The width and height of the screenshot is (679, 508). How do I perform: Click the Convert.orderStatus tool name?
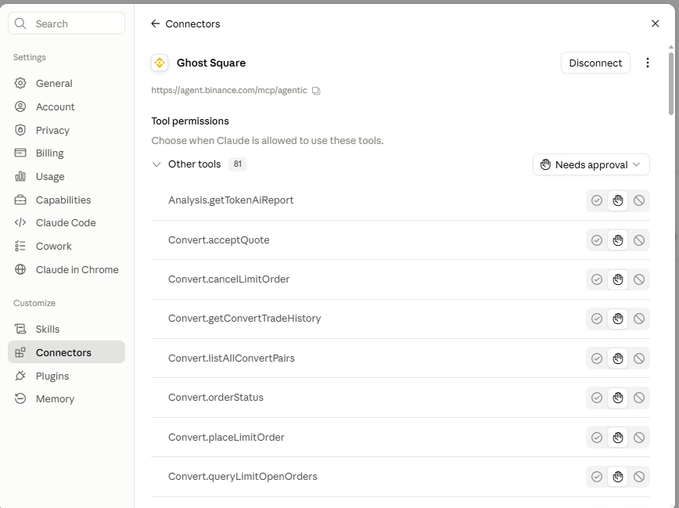click(x=216, y=397)
